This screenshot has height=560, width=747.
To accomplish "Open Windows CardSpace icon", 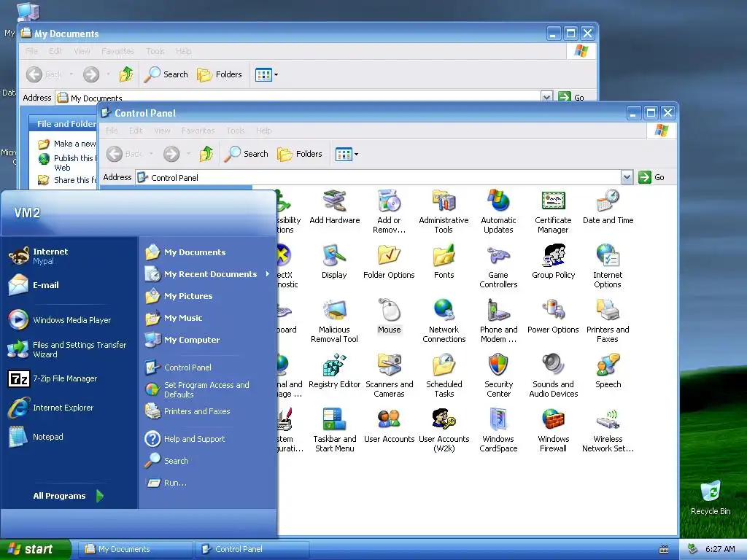I will point(498,430).
